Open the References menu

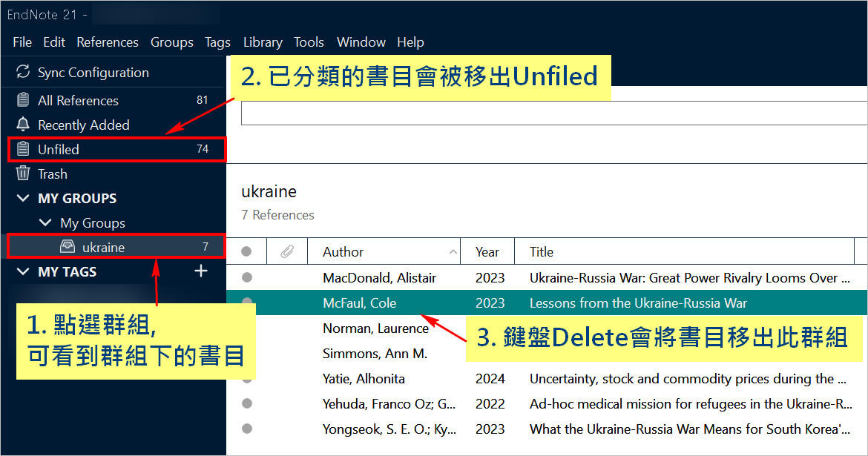tap(108, 42)
